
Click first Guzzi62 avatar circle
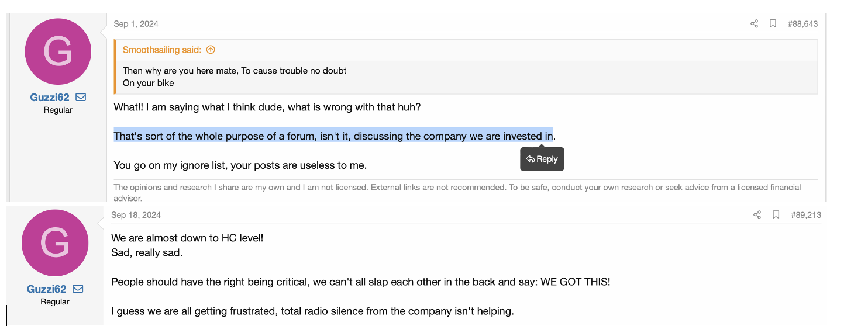point(58,51)
